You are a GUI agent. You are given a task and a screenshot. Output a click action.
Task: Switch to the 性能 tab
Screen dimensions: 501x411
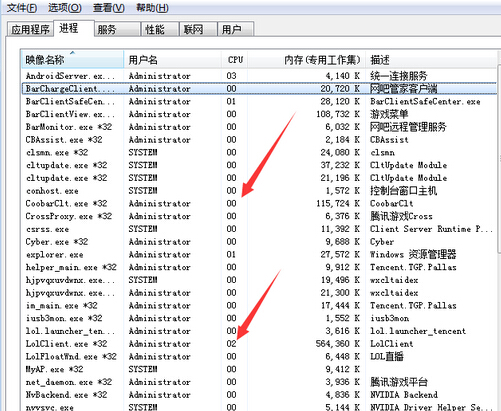[160, 29]
